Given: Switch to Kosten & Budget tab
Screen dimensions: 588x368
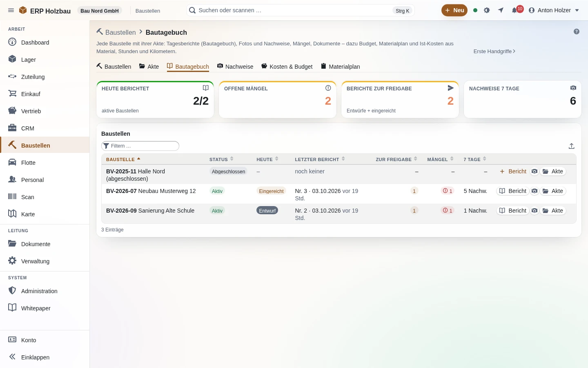Looking at the screenshot, I should click(287, 67).
